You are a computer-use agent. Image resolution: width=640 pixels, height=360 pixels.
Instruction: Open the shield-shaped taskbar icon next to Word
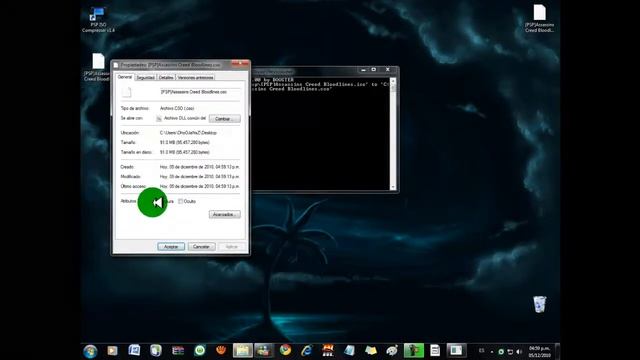(x=156, y=351)
